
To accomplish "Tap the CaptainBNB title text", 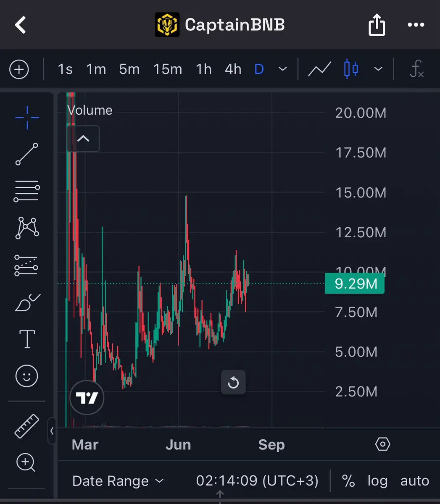I will [235, 25].
